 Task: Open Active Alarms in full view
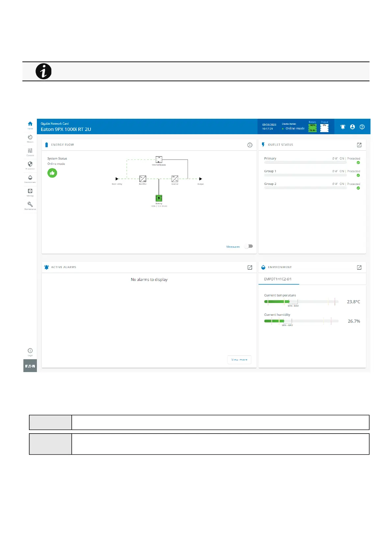(250, 267)
